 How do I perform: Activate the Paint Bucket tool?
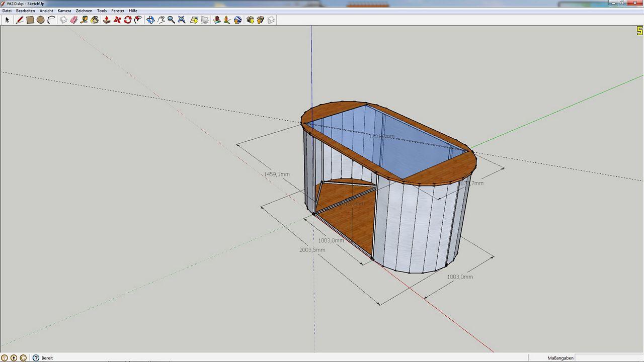95,20
